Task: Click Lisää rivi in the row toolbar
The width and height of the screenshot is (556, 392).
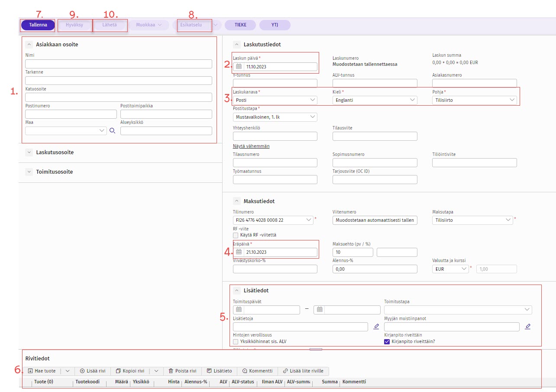Action: click(x=93, y=371)
